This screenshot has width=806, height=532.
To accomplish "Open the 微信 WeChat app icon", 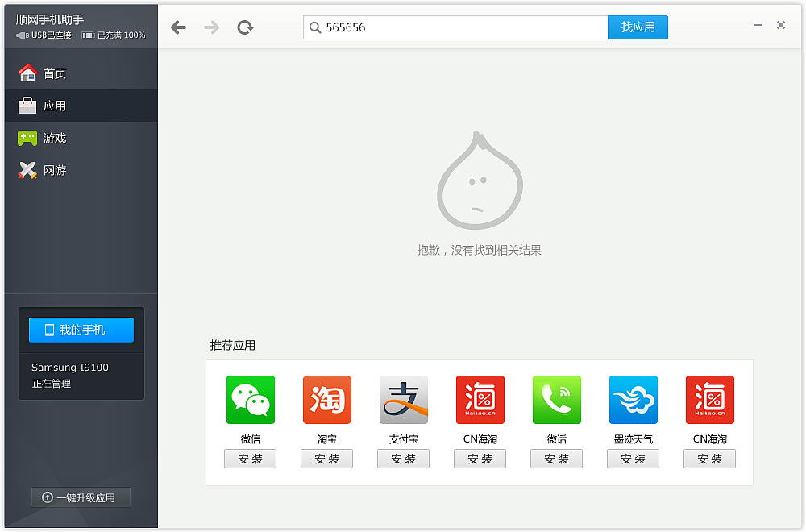I will pyautogui.click(x=250, y=399).
